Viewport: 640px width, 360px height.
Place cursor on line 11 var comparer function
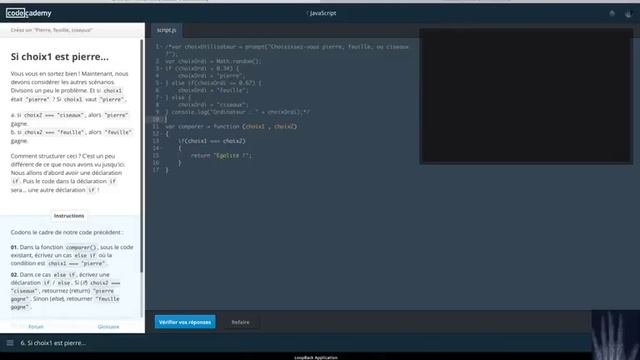pos(231,127)
